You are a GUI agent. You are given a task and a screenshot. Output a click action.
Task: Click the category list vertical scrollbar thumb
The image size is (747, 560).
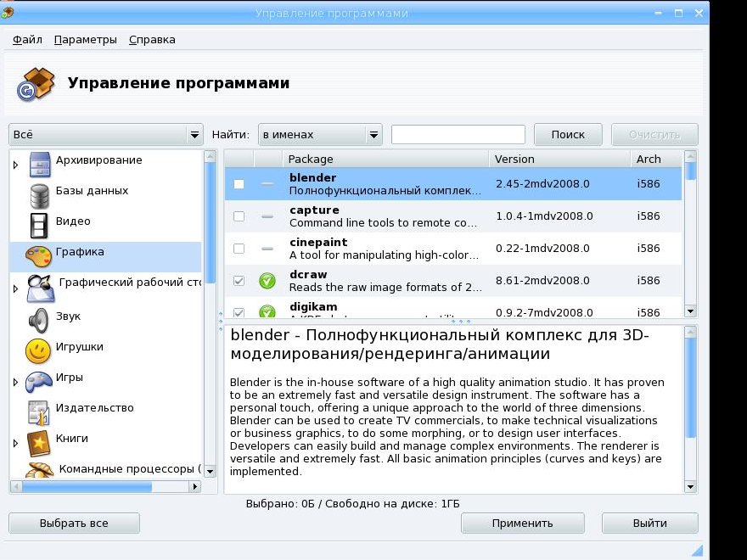[x=211, y=222]
